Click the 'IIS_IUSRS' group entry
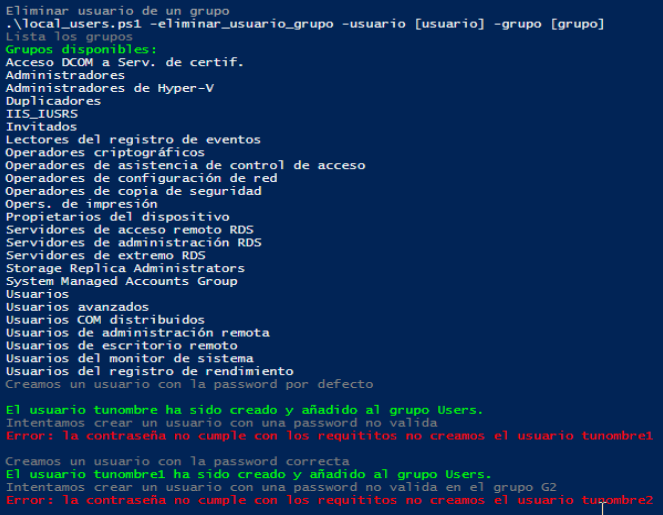 pos(41,114)
